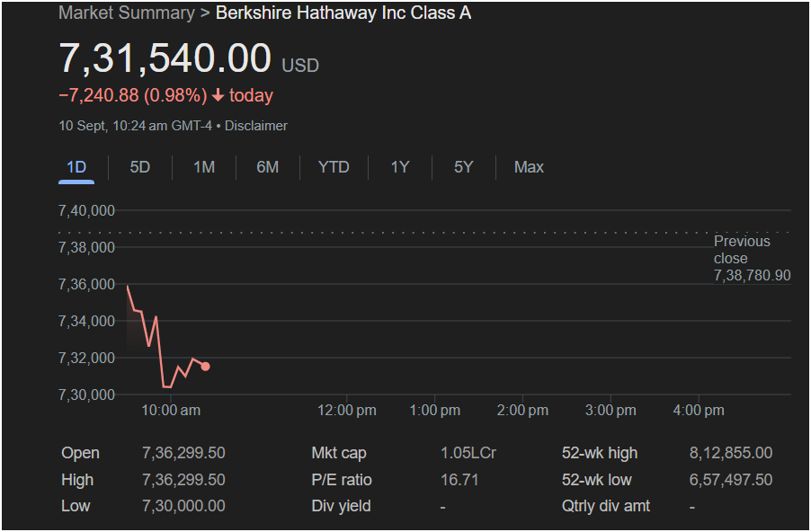Open the Disclaimer link
811x532 pixels.
point(256,126)
